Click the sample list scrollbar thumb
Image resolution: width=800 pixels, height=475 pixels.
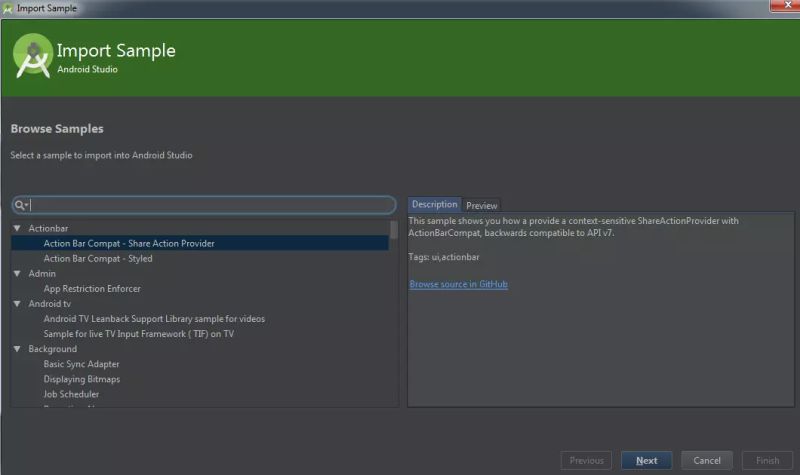point(393,230)
